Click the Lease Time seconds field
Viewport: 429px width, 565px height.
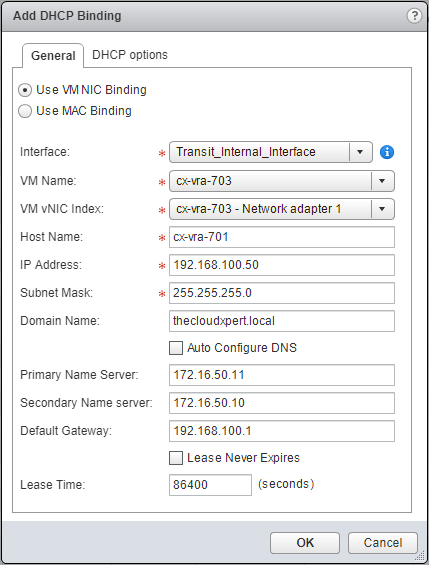click(210, 485)
